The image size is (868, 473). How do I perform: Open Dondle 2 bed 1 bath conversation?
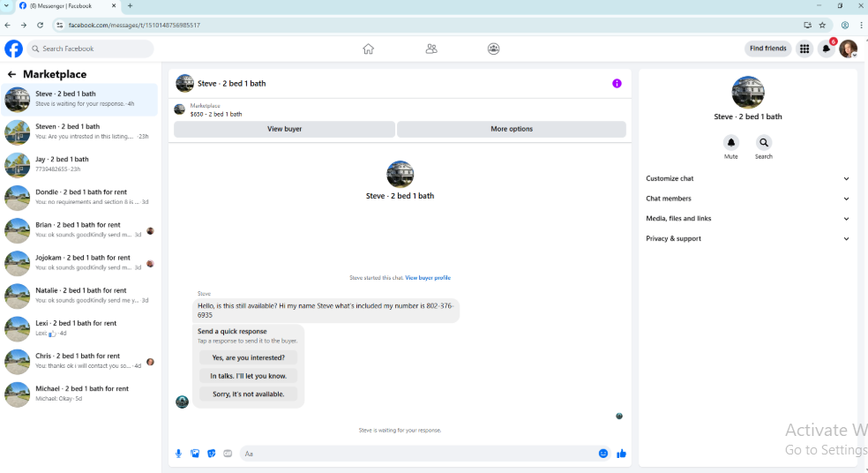79,197
